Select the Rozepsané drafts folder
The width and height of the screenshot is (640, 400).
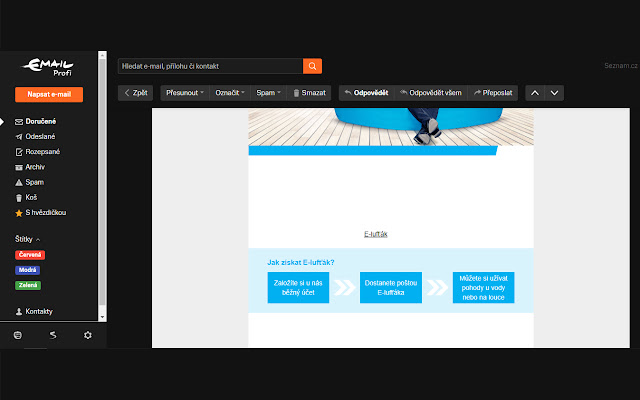point(38,152)
